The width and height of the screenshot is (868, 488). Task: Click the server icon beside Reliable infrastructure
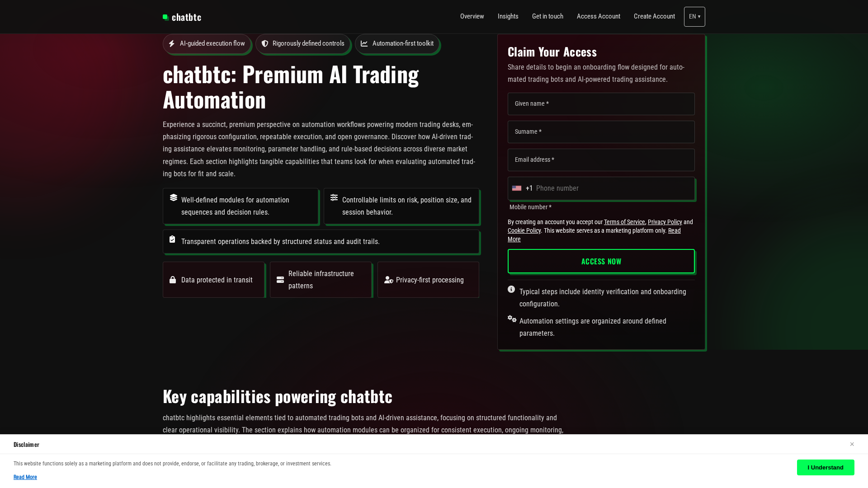coord(280,280)
